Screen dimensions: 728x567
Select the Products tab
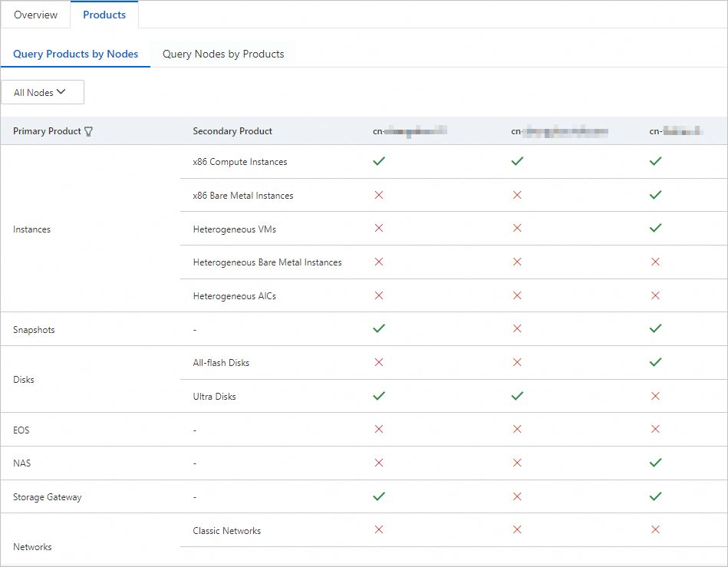[104, 15]
